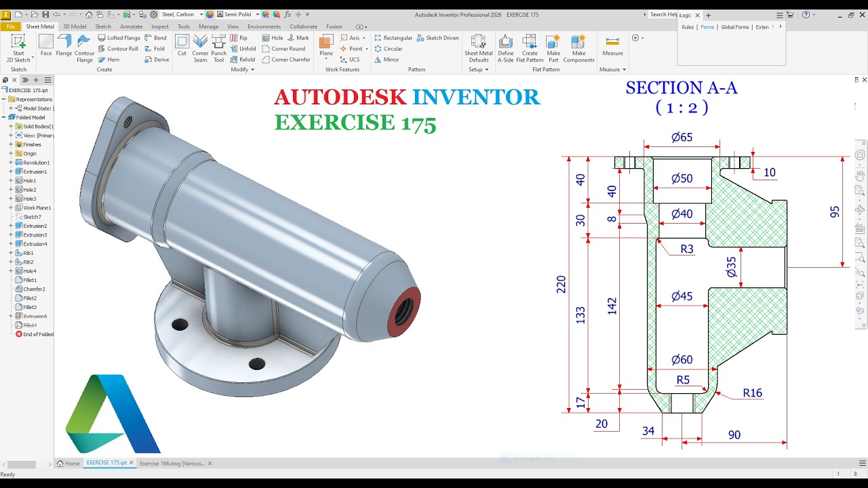Add a new panel with plus button next to Logic
This screenshot has width=868, height=488.
point(709,15)
